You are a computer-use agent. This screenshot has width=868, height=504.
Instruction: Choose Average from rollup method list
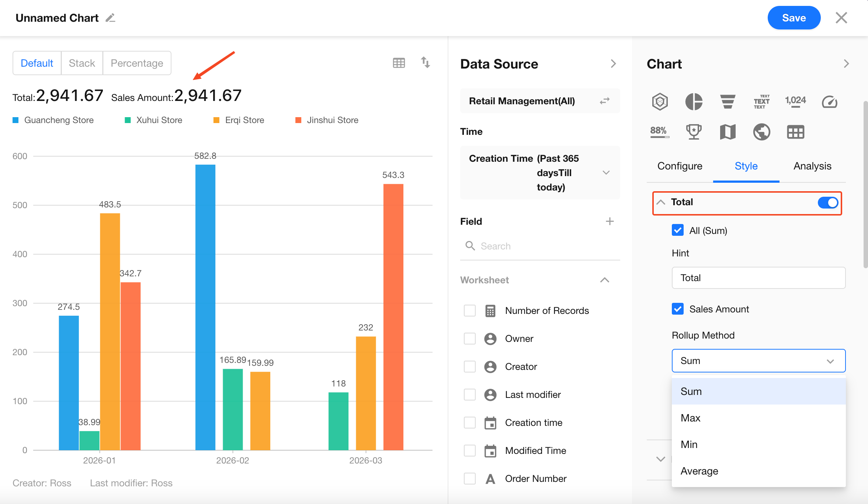[x=699, y=471]
